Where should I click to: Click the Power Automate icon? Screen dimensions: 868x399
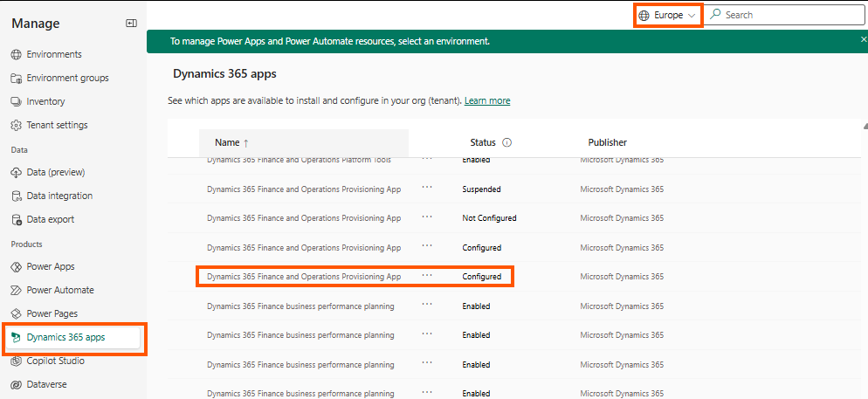coord(16,290)
